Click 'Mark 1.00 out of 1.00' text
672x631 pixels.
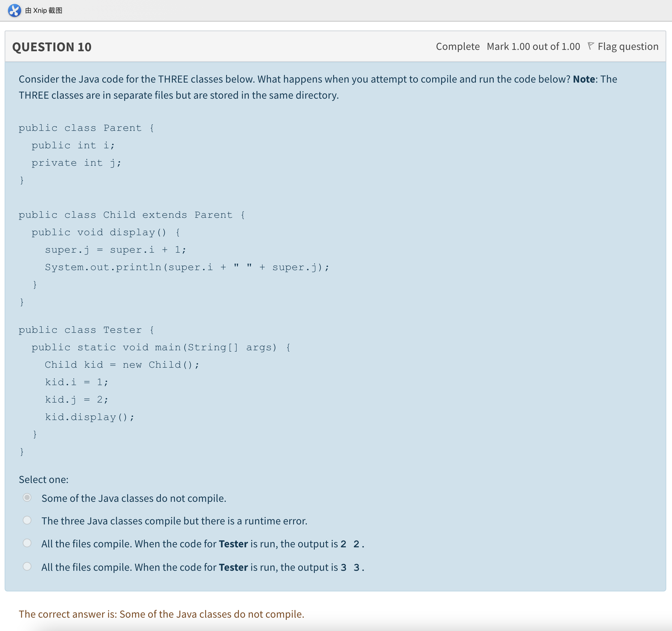[533, 46]
